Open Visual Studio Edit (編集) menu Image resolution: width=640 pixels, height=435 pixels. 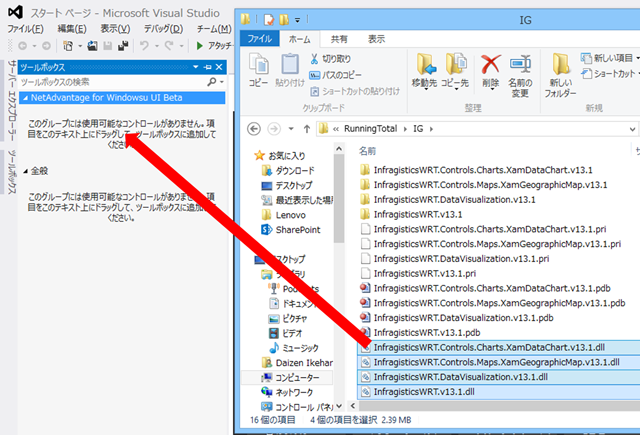click(x=72, y=29)
